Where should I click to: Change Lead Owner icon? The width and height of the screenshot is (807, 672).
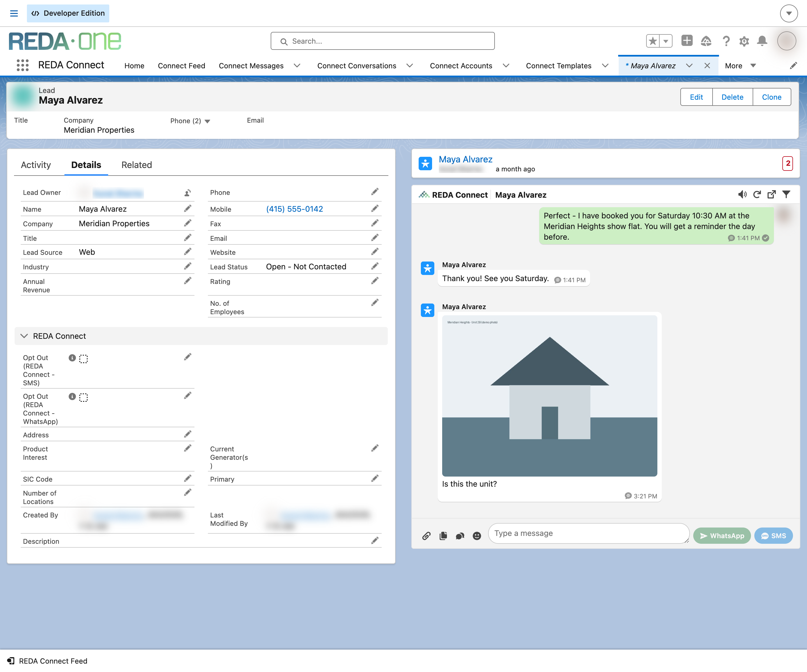(x=187, y=193)
